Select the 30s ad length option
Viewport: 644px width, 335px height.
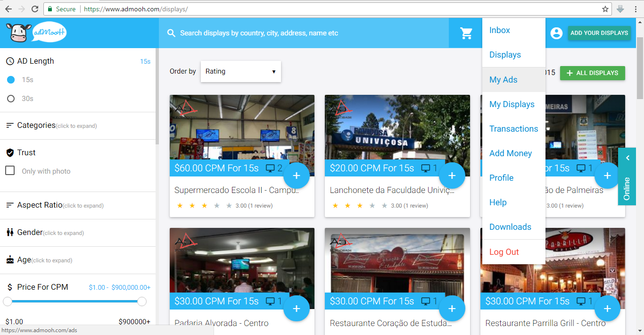(x=11, y=99)
